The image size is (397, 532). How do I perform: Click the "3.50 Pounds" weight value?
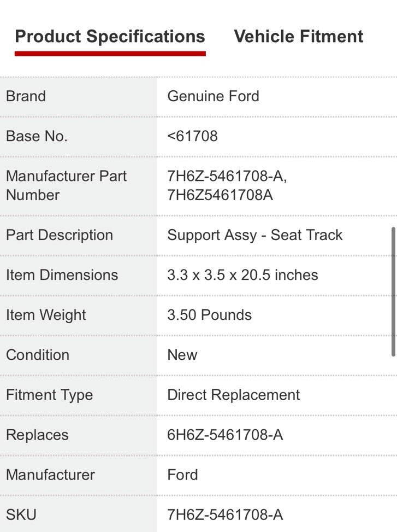tap(209, 315)
